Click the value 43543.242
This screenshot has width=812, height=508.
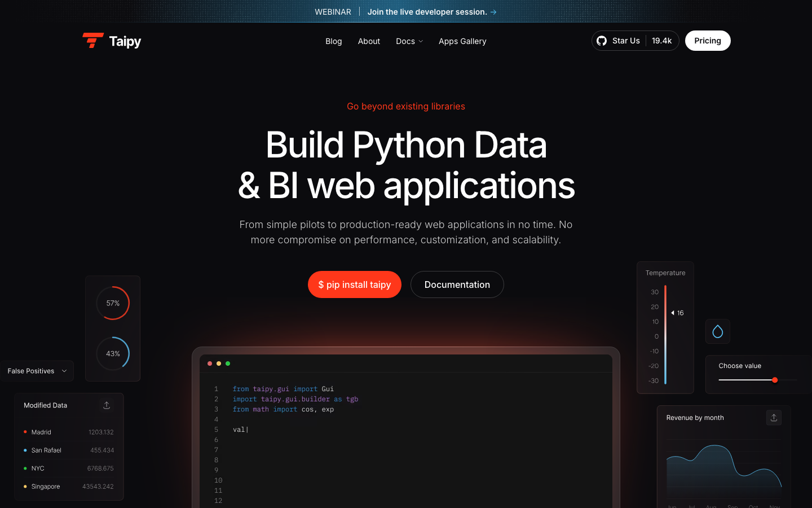pyautogui.click(x=98, y=487)
